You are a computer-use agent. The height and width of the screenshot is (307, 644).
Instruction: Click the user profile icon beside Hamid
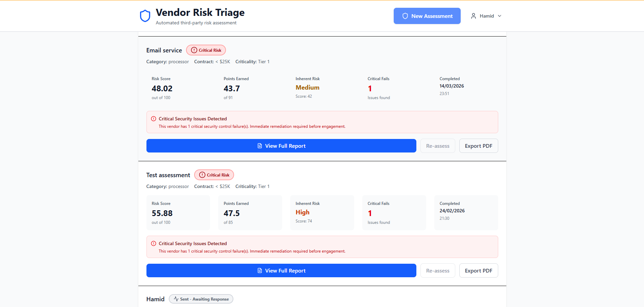pyautogui.click(x=474, y=16)
